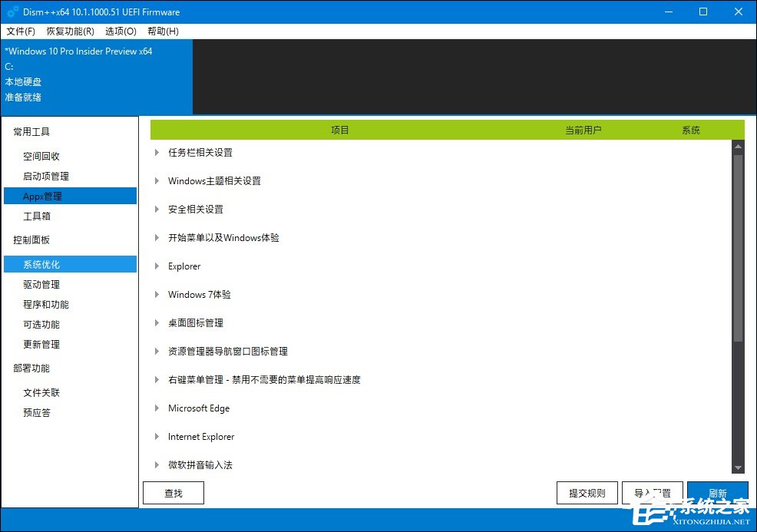Viewport: 757px width, 532px height.
Task: Expand the 开始菜单以及Windows体验 arrow
Action: coord(157,237)
